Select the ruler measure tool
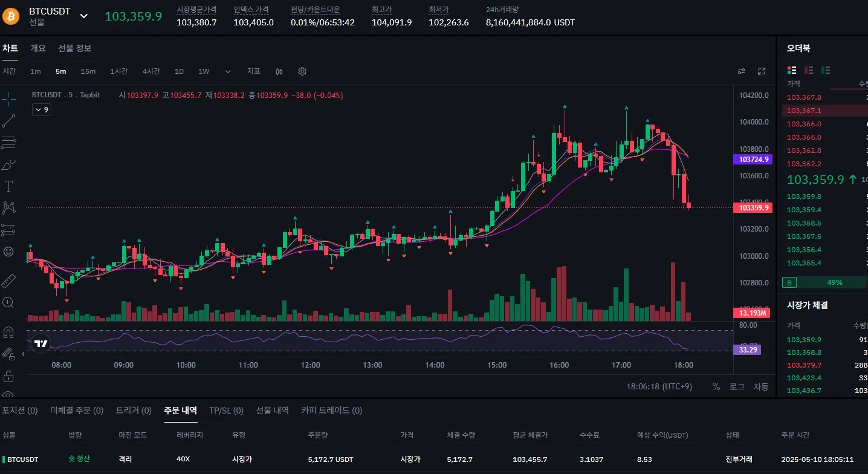 click(8, 281)
